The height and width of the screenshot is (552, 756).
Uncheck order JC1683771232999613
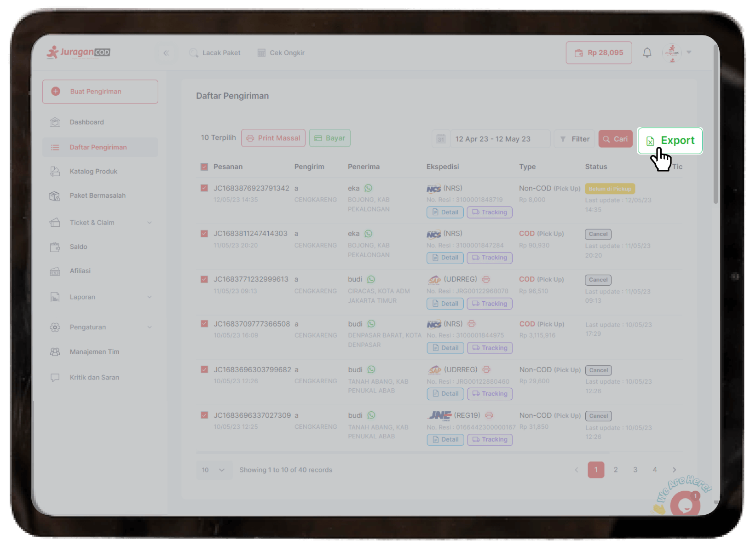coord(204,279)
